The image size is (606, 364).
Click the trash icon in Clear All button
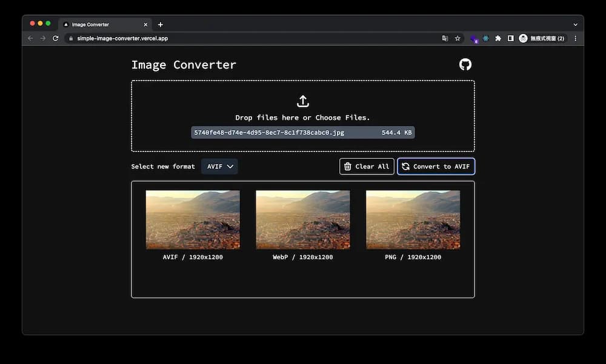[x=348, y=166]
